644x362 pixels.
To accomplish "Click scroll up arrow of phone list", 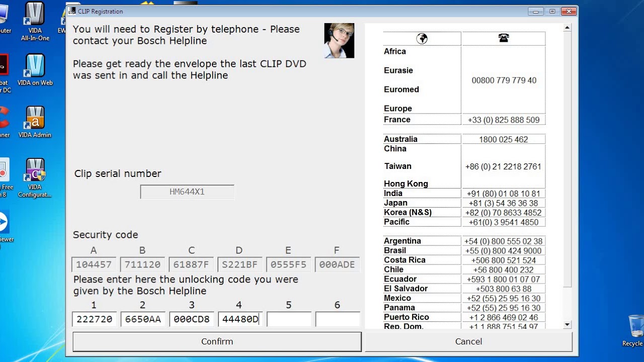I will [567, 28].
